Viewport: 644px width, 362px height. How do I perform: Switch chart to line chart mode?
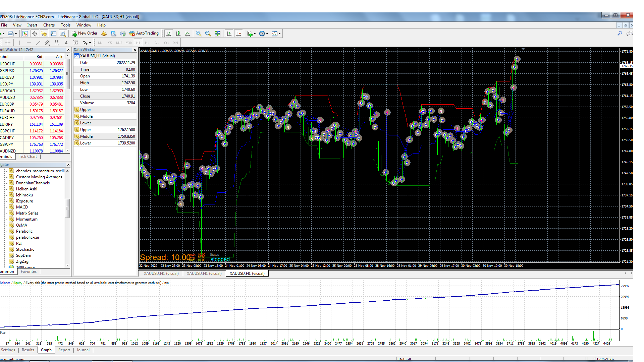[187, 34]
